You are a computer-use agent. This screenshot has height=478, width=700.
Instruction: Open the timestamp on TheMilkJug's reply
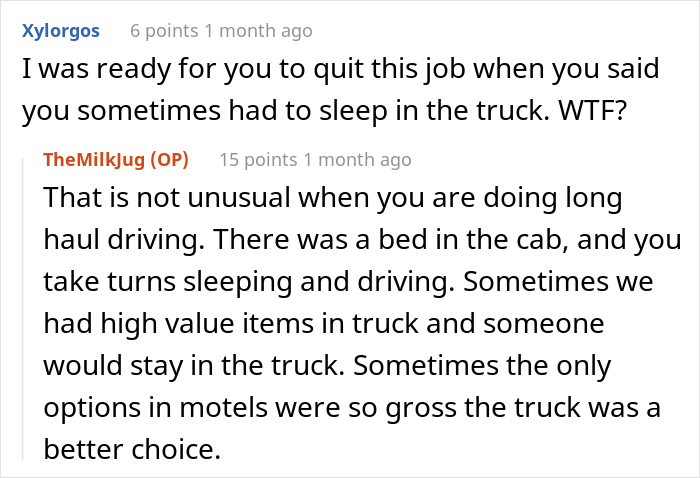click(x=357, y=160)
